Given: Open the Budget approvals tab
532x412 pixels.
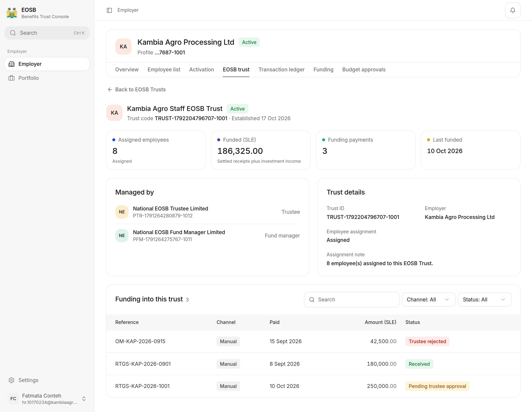Looking at the screenshot, I should coord(364,70).
